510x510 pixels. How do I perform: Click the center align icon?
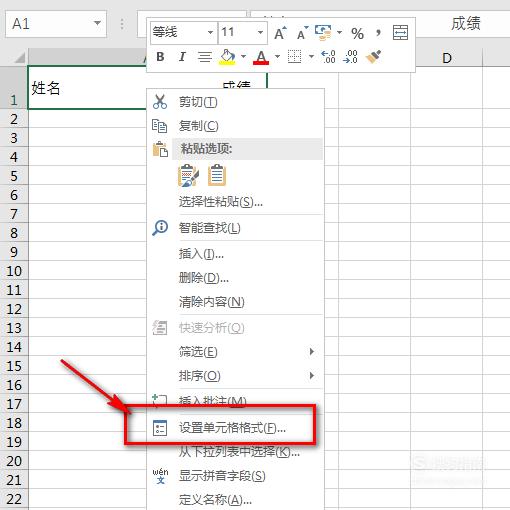pyautogui.click(x=205, y=57)
